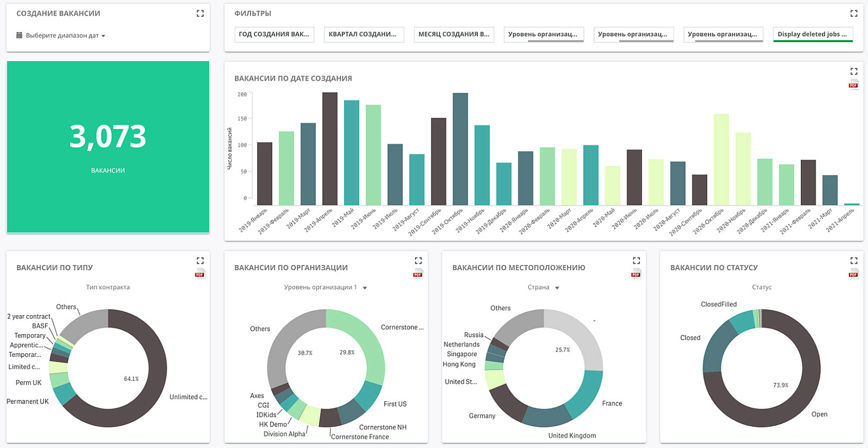This screenshot has height=448, width=868.
Task: Expand the Создание вакансии panel to fullscreen
Action: pyautogui.click(x=200, y=14)
